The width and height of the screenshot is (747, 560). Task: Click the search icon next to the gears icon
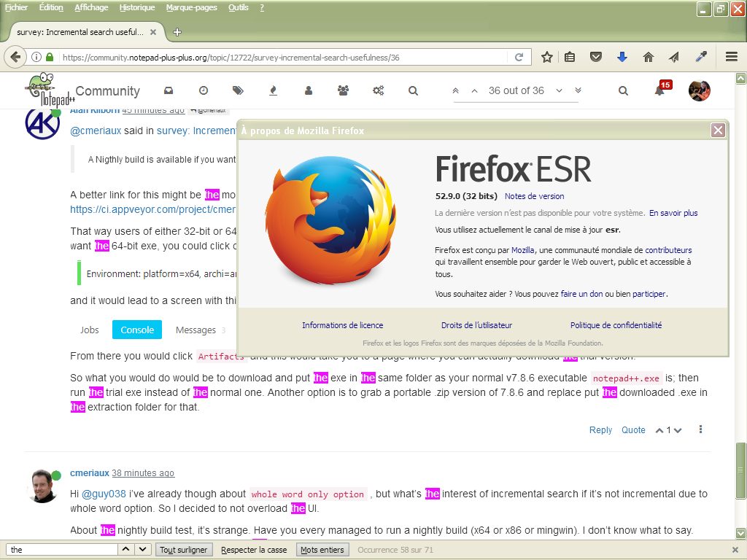pyautogui.click(x=413, y=90)
